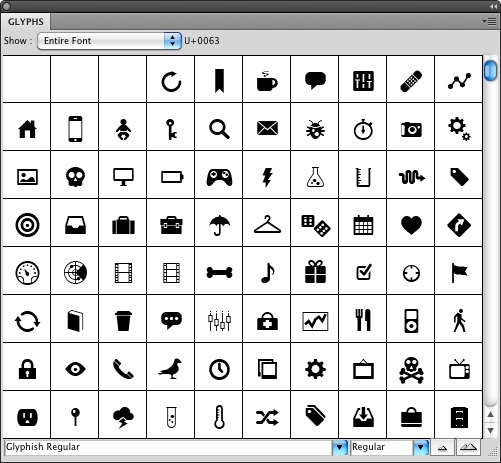Viewport: 501px width, 463px height.
Task: Select the stopwatch glyph
Action: pyautogui.click(x=363, y=129)
